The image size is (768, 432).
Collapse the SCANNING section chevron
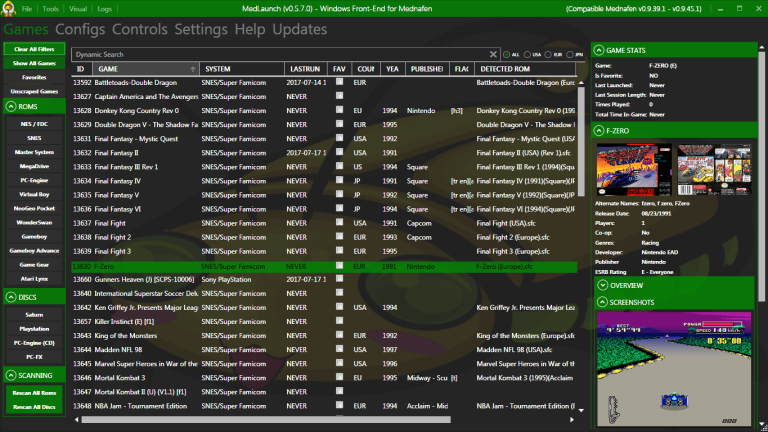(x=11, y=375)
